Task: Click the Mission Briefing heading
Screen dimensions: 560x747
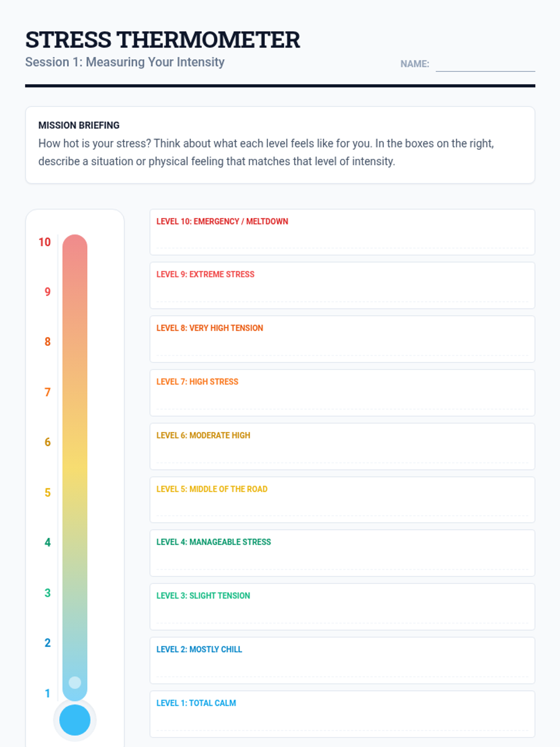Action: 79,125
